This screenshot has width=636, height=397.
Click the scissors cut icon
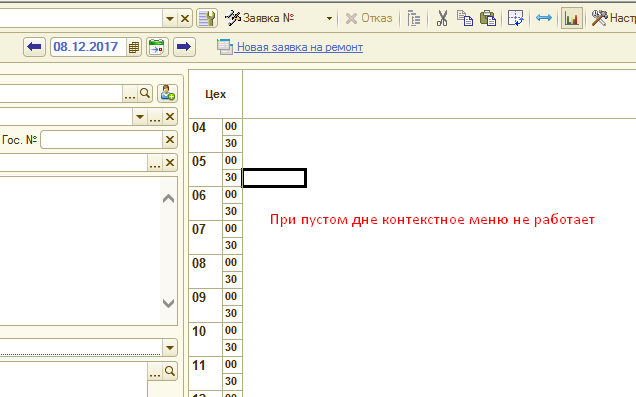[442, 18]
